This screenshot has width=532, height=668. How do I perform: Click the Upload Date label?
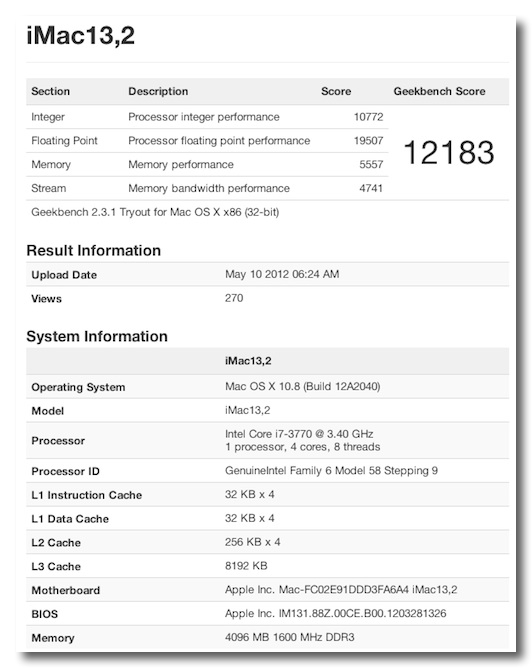pos(64,275)
